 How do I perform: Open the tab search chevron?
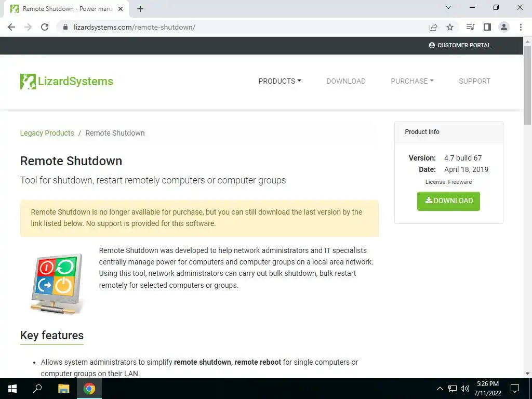click(448, 7)
